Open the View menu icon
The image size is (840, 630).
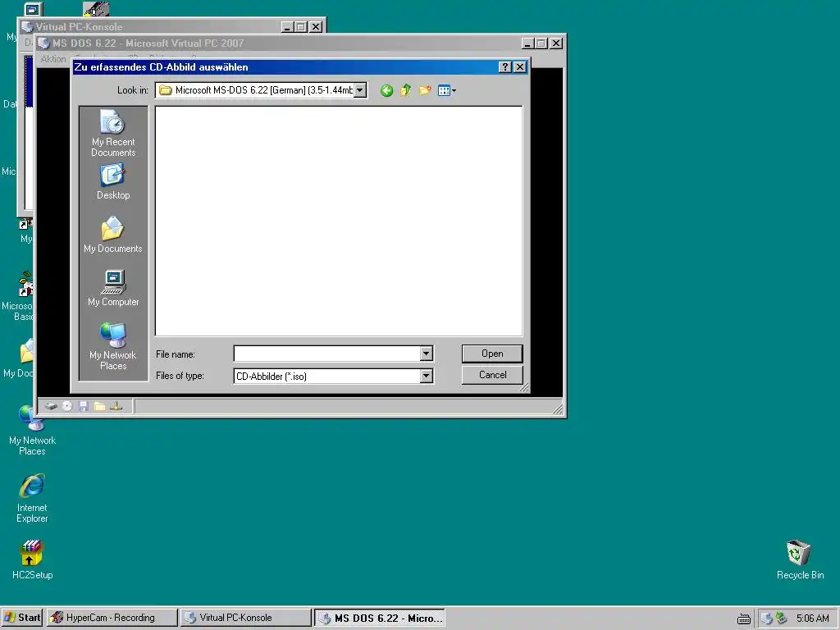446,90
